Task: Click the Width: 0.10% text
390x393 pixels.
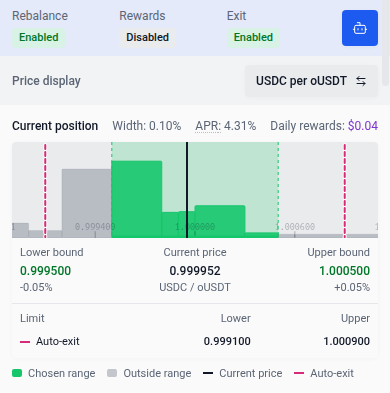Action: (x=147, y=126)
